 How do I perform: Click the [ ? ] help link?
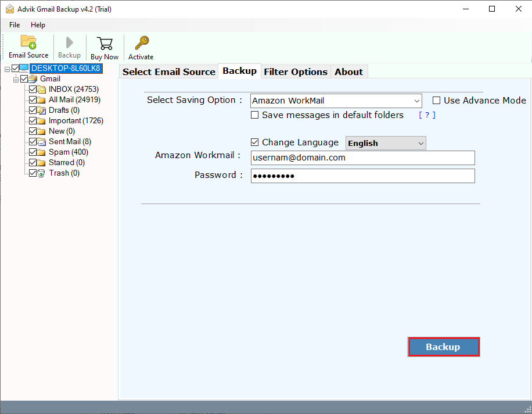coord(427,115)
